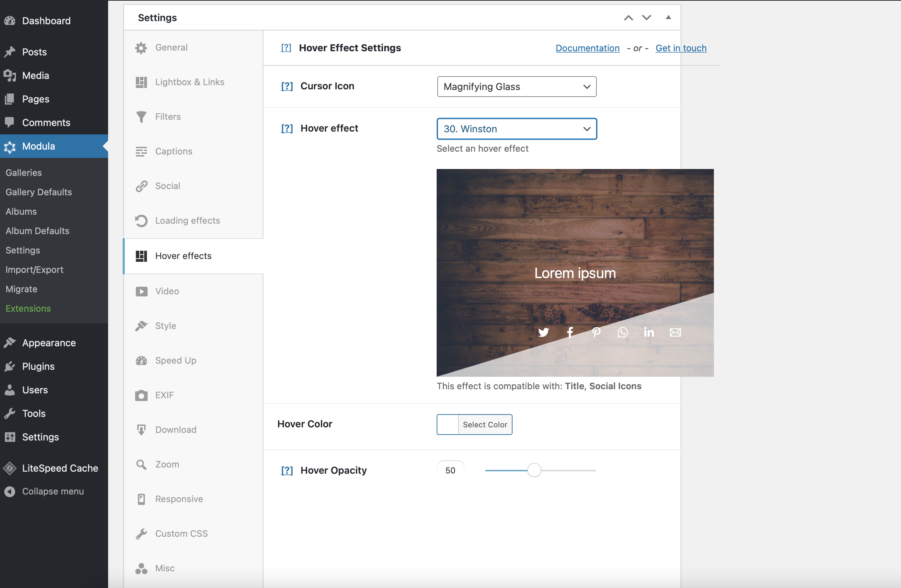Screen dimensions: 901x588
Task: Click help icon beside Cursor Icon
Action: point(287,86)
